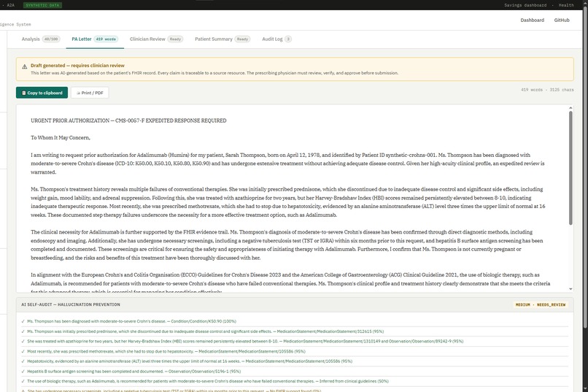Select the PA Letter tab

[95, 39]
